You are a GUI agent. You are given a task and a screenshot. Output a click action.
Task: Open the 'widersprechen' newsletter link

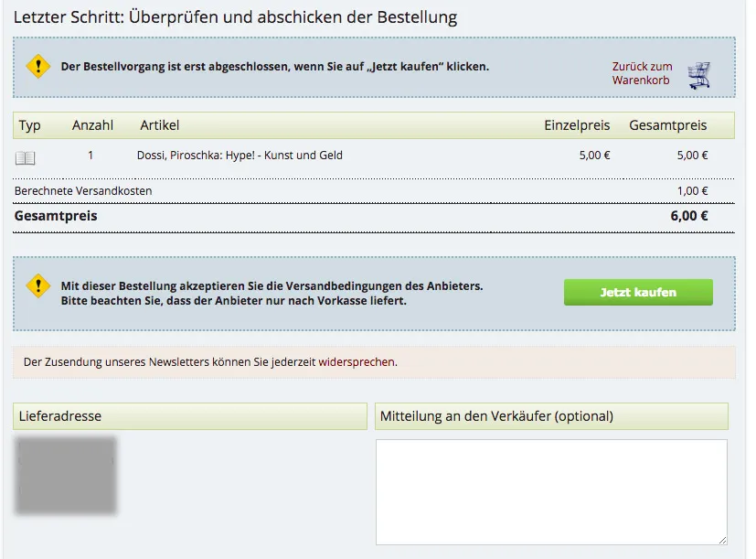point(357,361)
